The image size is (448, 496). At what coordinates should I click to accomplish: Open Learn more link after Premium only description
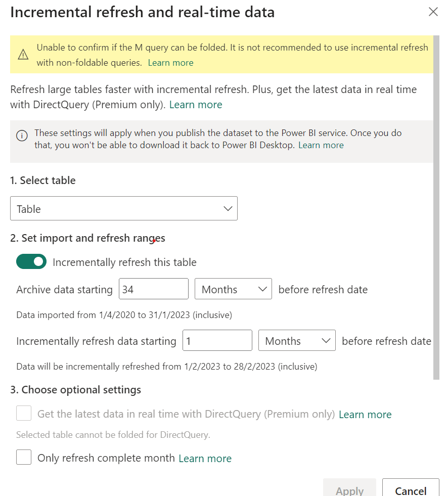click(x=196, y=105)
